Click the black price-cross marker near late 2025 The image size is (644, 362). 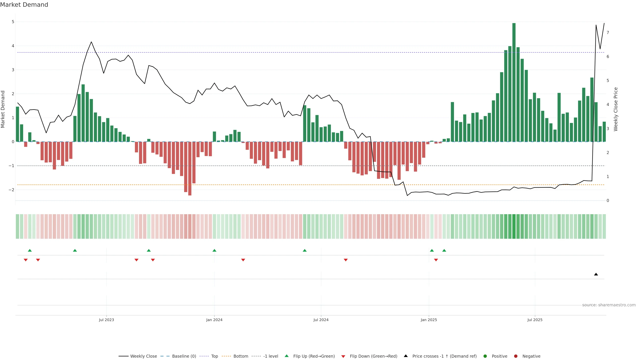[x=596, y=274]
